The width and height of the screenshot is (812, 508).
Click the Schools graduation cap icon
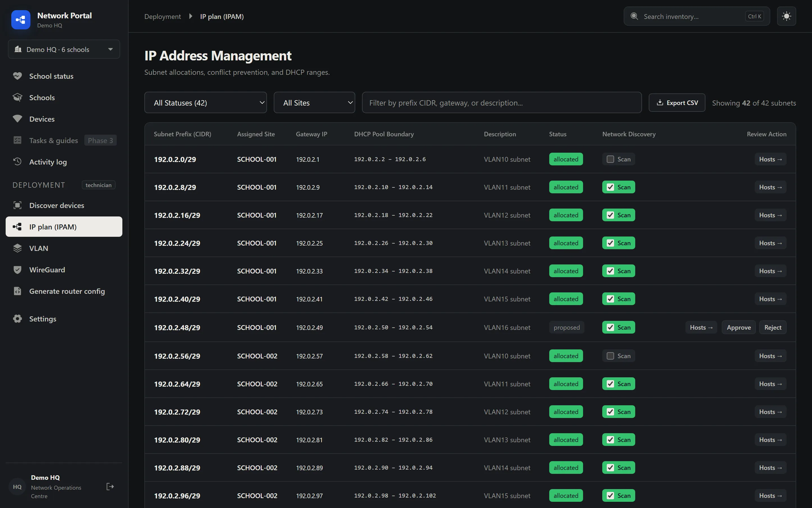[x=17, y=97]
